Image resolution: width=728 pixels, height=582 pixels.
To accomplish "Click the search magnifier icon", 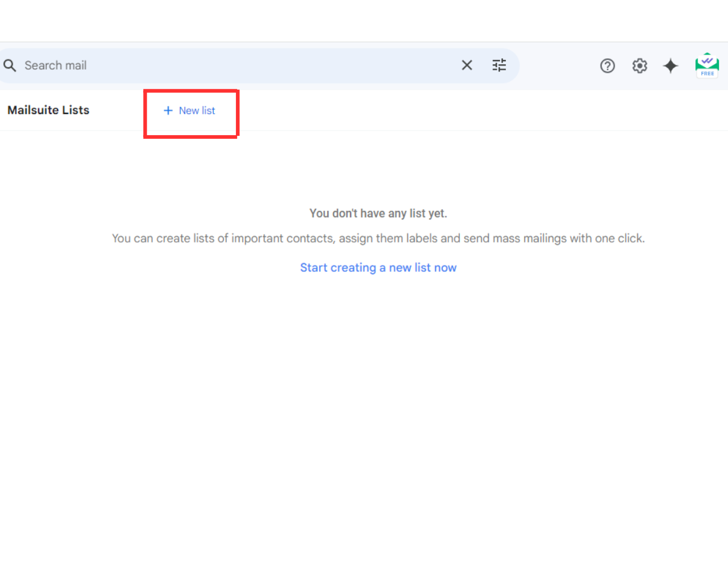I will click(10, 65).
